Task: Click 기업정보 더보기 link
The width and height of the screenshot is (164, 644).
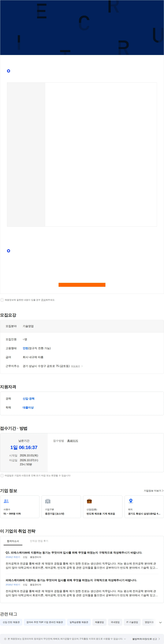Action: click(x=152, y=491)
